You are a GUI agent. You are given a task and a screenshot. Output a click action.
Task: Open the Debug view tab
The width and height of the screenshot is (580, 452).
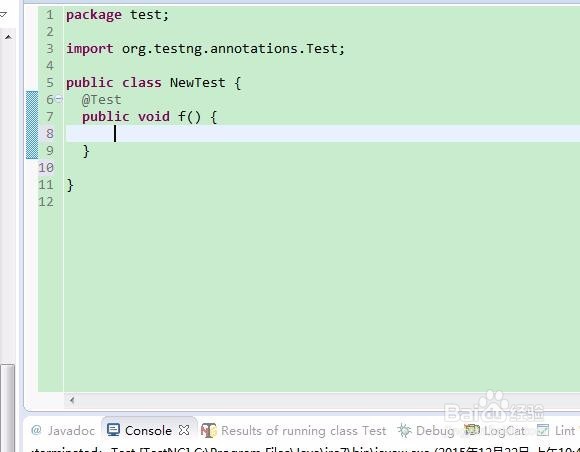click(x=426, y=431)
